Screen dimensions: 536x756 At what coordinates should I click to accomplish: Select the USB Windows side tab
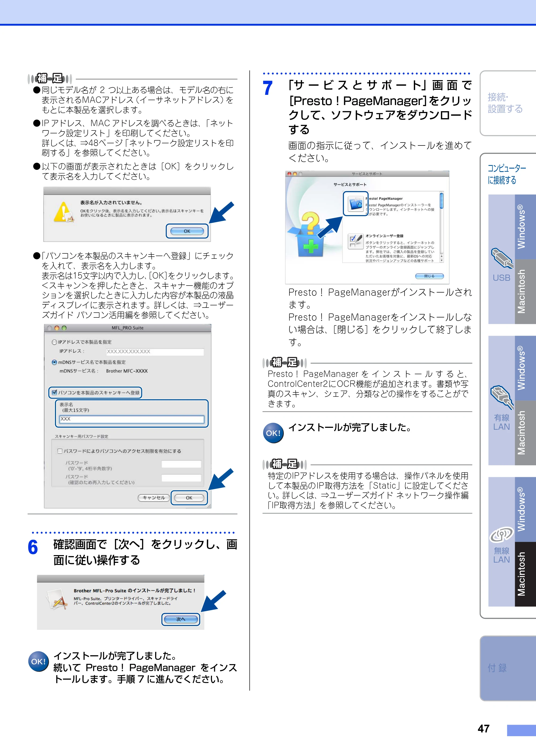coord(525,227)
